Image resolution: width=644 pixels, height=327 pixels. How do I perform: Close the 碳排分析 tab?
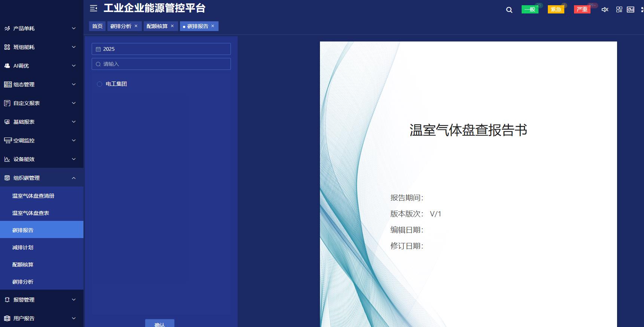coord(136,26)
